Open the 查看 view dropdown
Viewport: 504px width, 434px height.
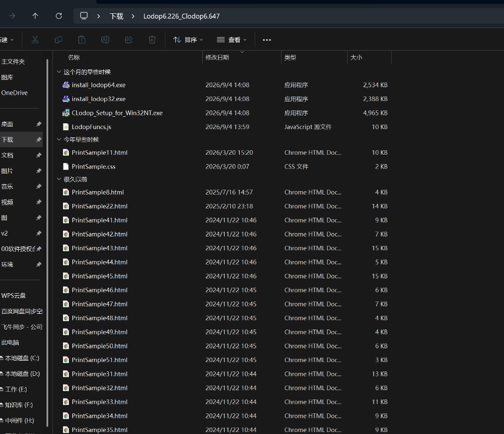point(231,39)
